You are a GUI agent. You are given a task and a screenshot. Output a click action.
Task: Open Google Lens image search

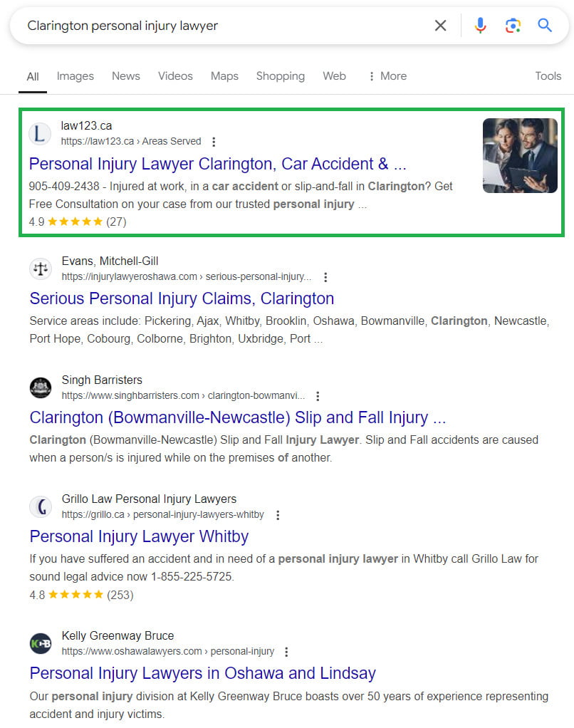513,26
